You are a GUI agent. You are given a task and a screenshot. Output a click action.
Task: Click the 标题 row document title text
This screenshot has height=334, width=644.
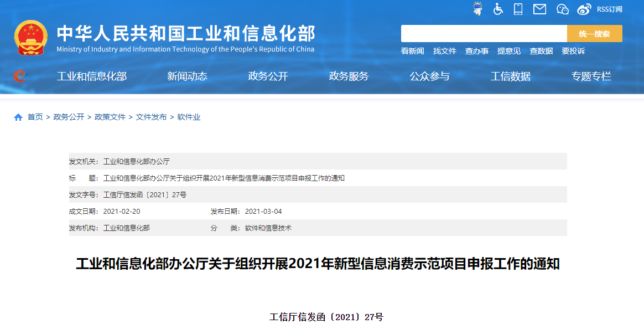(x=224, y=178)
